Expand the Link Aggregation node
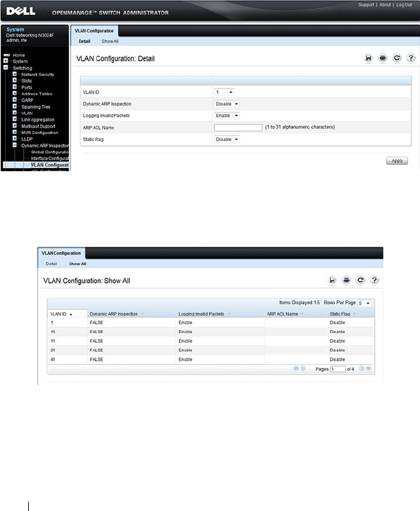 (x=14, y=119)
